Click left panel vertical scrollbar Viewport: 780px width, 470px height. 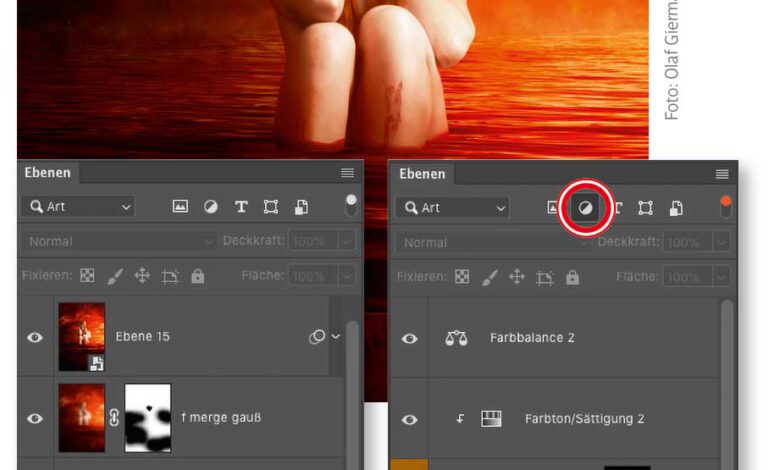pos(352,395)
